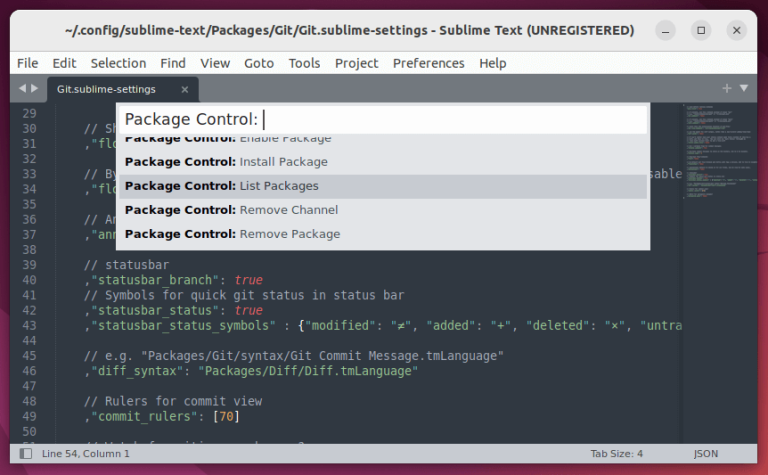Open the Goto menu
Screen dimensions: 768x475
pos(259,63)
